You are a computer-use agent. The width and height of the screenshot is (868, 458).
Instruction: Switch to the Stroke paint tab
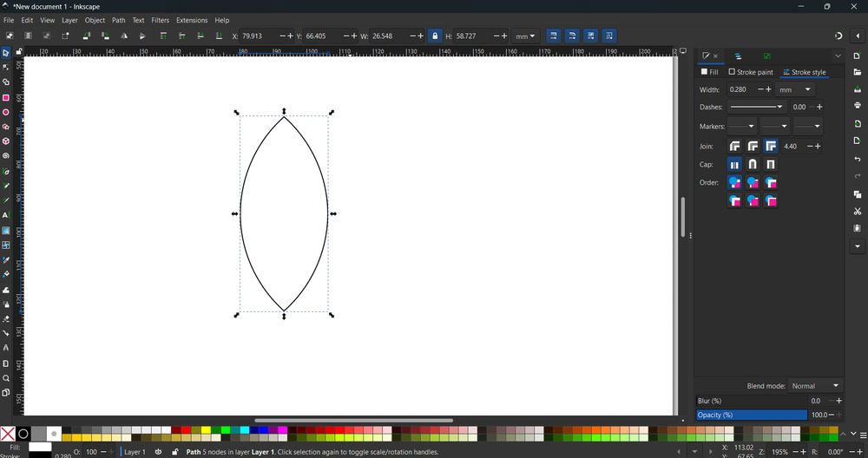(751, 73)
